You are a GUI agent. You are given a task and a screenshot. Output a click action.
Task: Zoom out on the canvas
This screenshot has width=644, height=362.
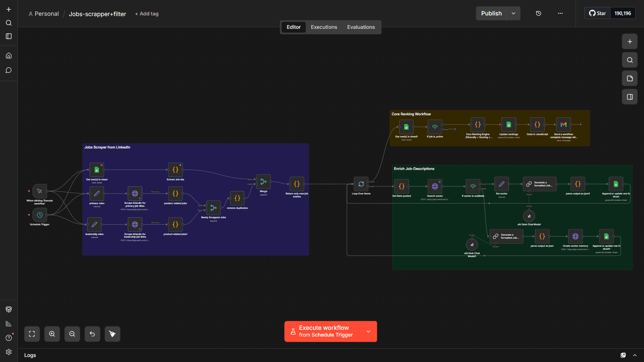(x=72, y=334)
